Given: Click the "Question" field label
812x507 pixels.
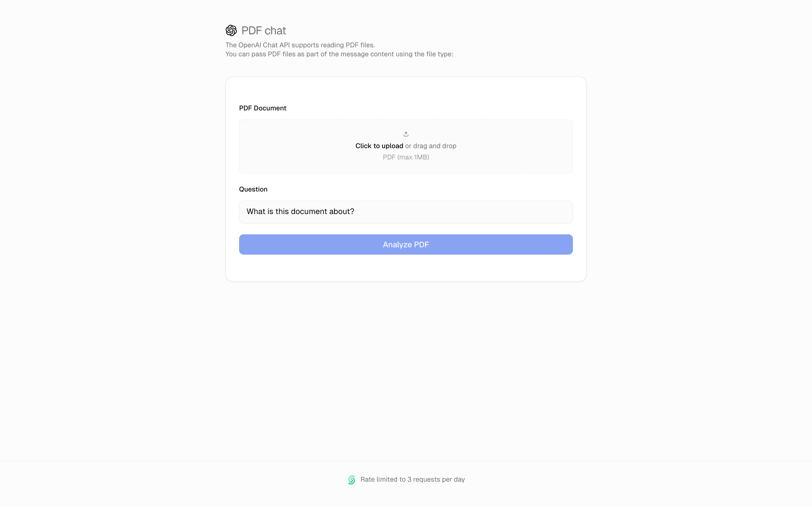Looking at the screenshot, I should (x=253, y=189).
